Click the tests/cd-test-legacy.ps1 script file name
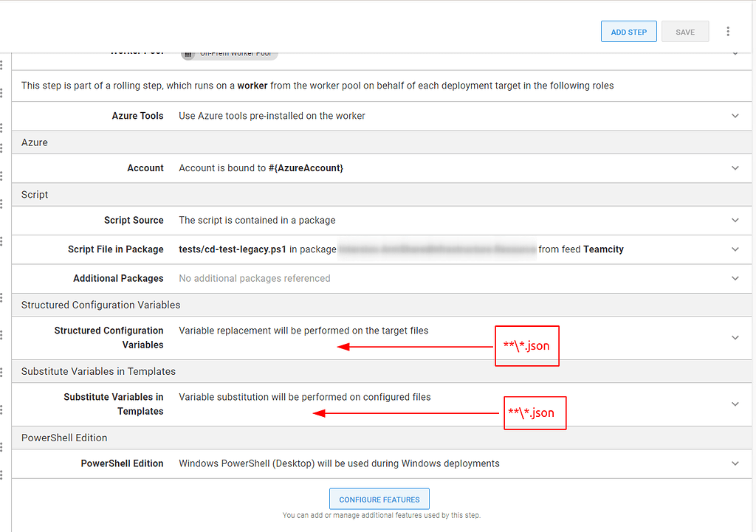Screen dimensions: 756x532 (x=233, y=249)
